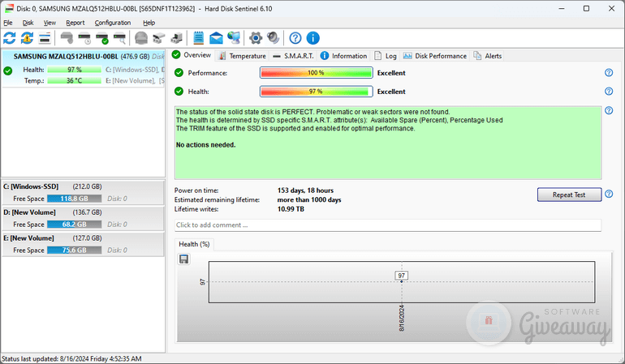Open the Log tab
Screen dimensions: 625x364
(x=386, y=56)
